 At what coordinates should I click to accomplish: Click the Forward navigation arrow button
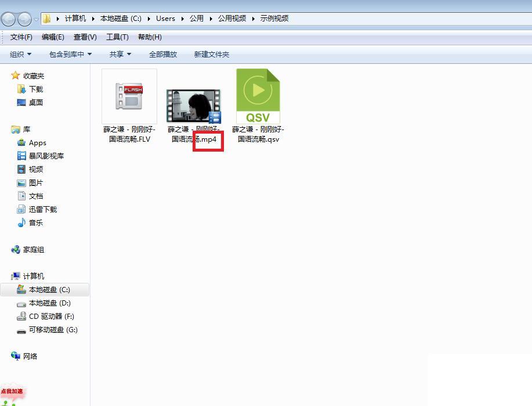pos(24,19)
